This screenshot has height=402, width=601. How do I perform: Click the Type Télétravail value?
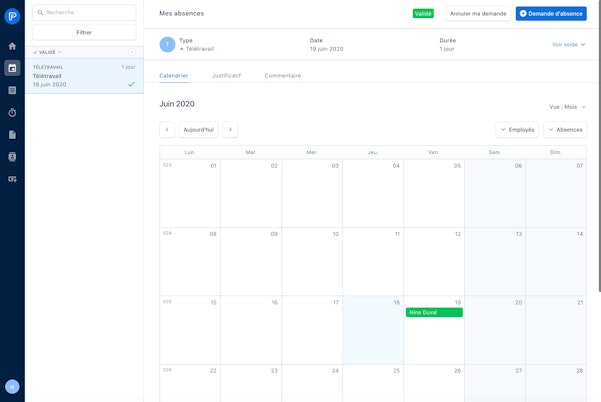point(197,49)
